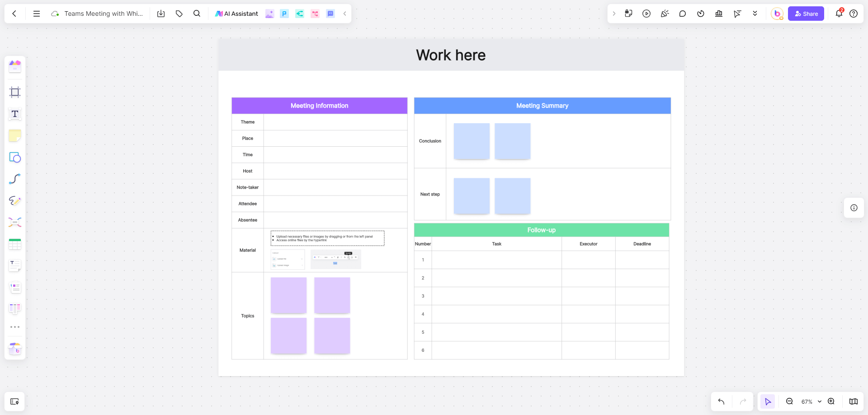Click the Deadline column header
The width and height of the screenshot is (868, 415).
(x=642, y=244)
